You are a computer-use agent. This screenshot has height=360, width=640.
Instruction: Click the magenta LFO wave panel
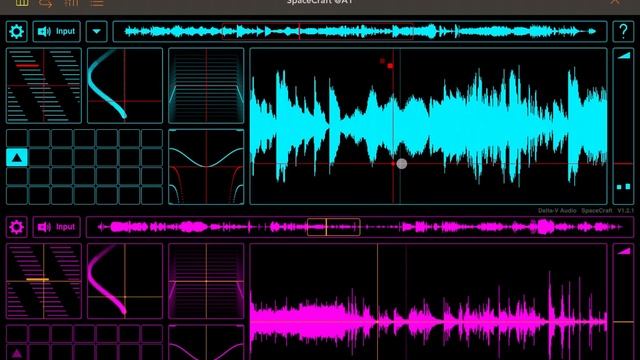click(x=206, y=342)
